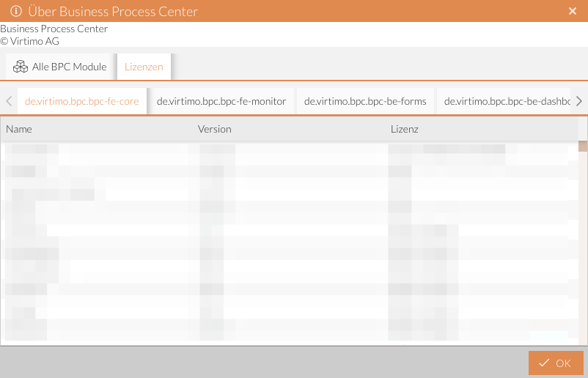588x378 pixels.
Task: Click the cubes icon beside Alle BPC Module
Action: click(21, 67)
